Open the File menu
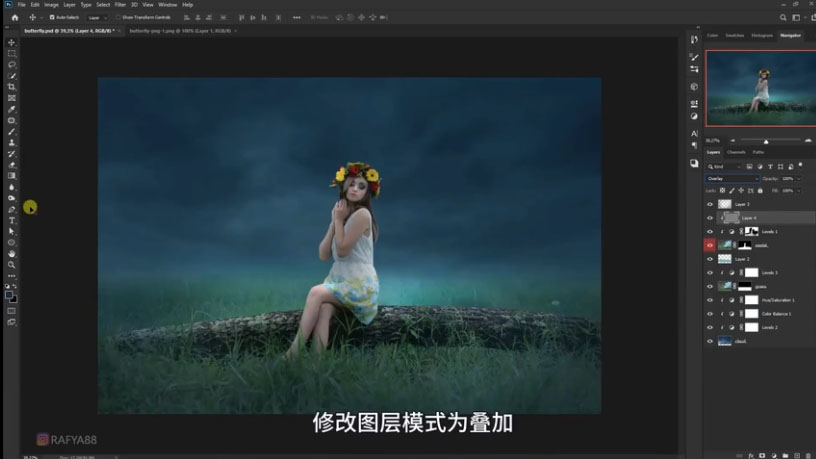The image size is (816, 459). point(21,5)
